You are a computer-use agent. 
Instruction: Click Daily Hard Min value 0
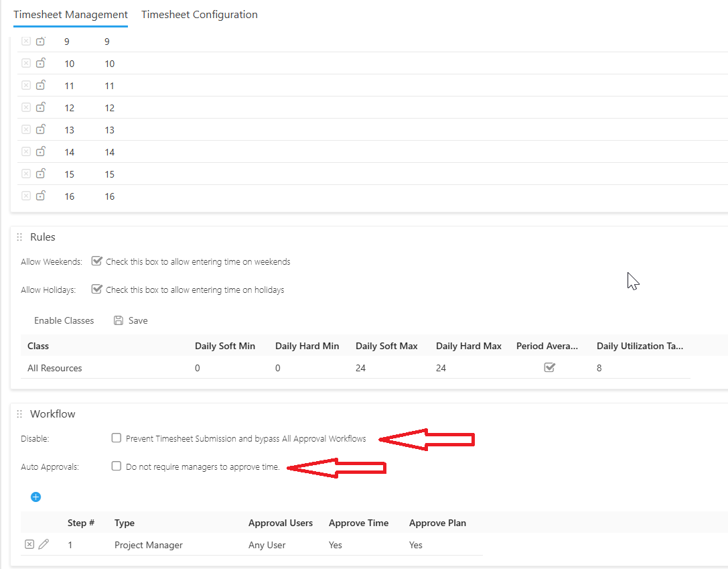278,368
